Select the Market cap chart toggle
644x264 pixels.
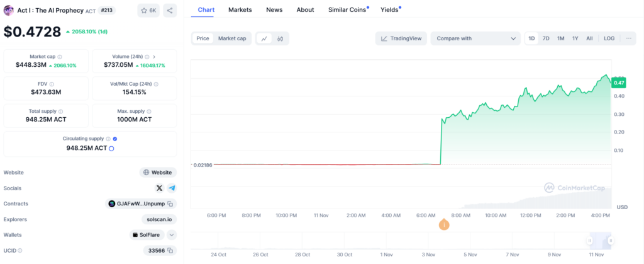[x=232, y=38]
